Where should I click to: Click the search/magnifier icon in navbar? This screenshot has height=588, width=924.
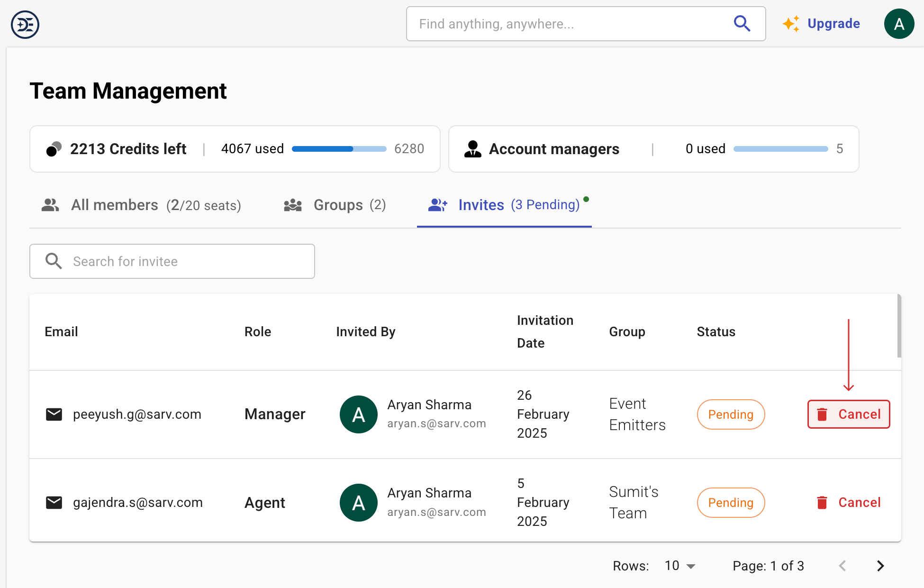tap(742, 24)
